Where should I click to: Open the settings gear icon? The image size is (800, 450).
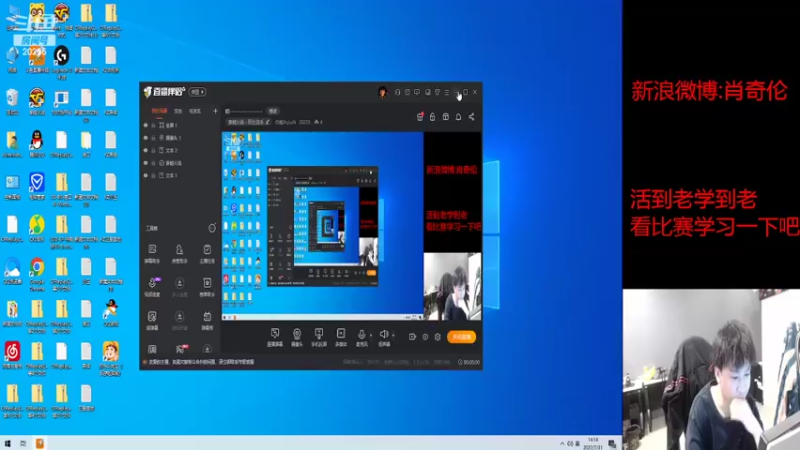pyautogui.click(x=438, y=337)
